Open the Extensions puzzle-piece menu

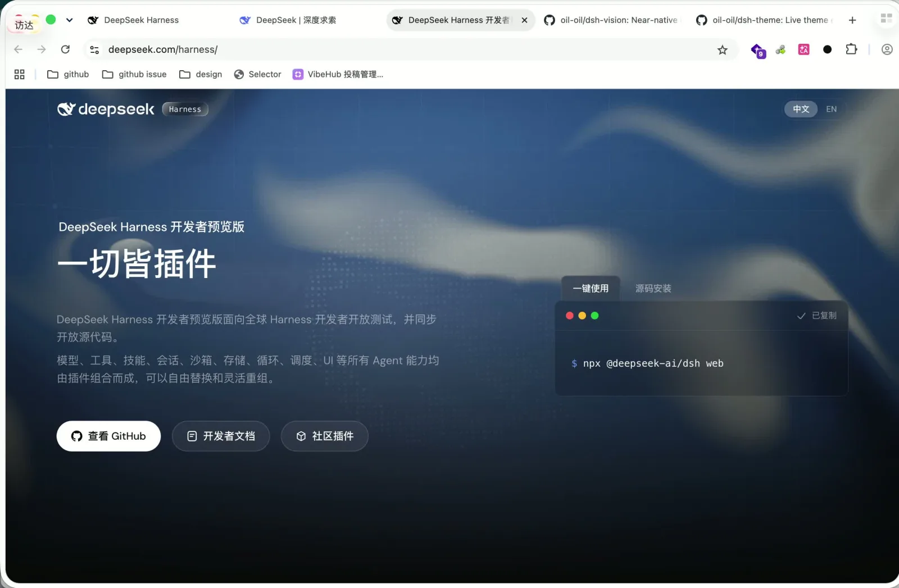pyautogui.click(x=851, y=49)
